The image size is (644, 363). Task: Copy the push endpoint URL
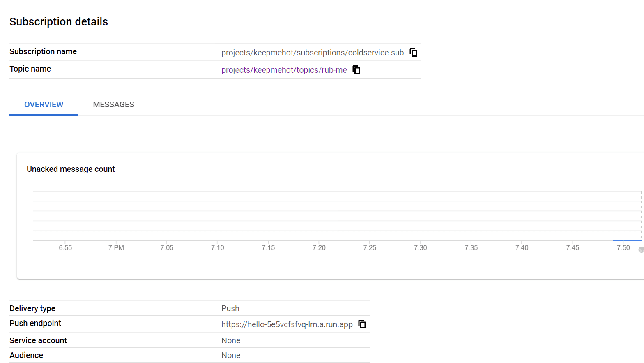[362, 324]
